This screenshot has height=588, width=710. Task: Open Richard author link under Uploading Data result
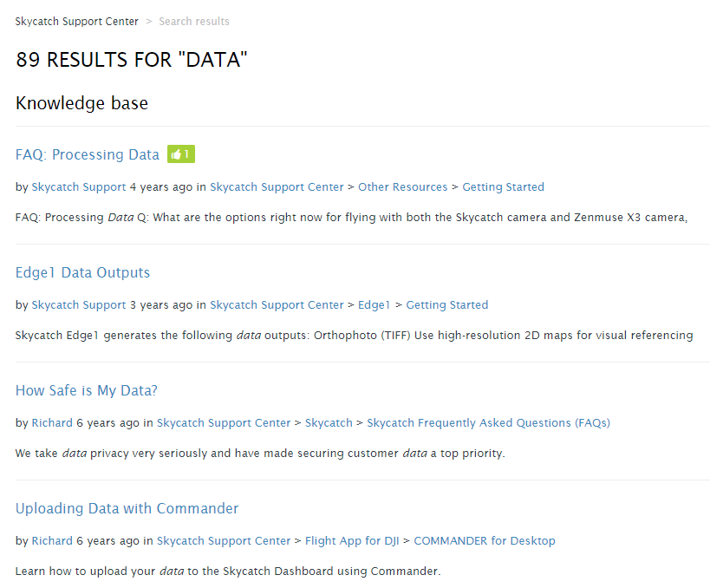pyautogui.click(x=52, y=541)
